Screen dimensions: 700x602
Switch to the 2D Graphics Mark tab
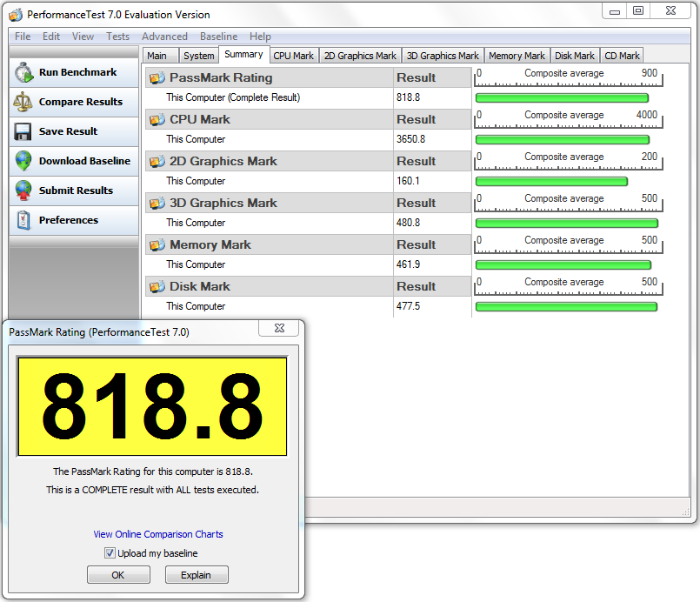click(360, 56)
